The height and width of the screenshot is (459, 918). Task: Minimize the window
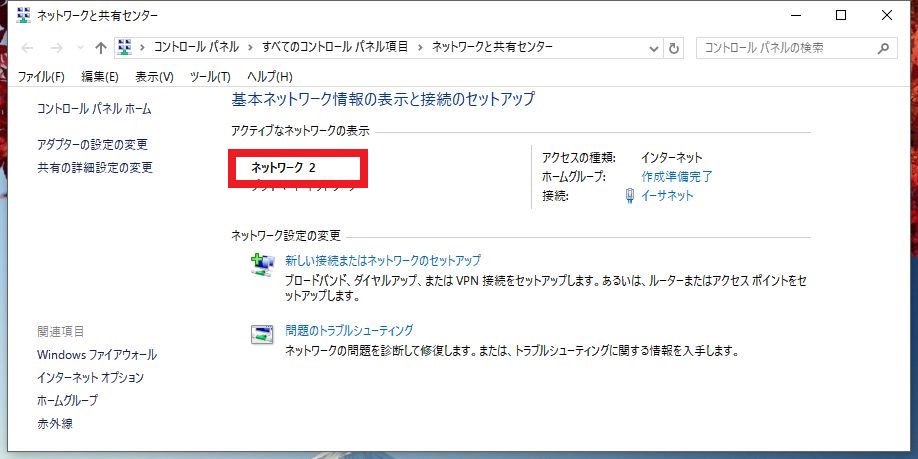[x=794, y=16]
